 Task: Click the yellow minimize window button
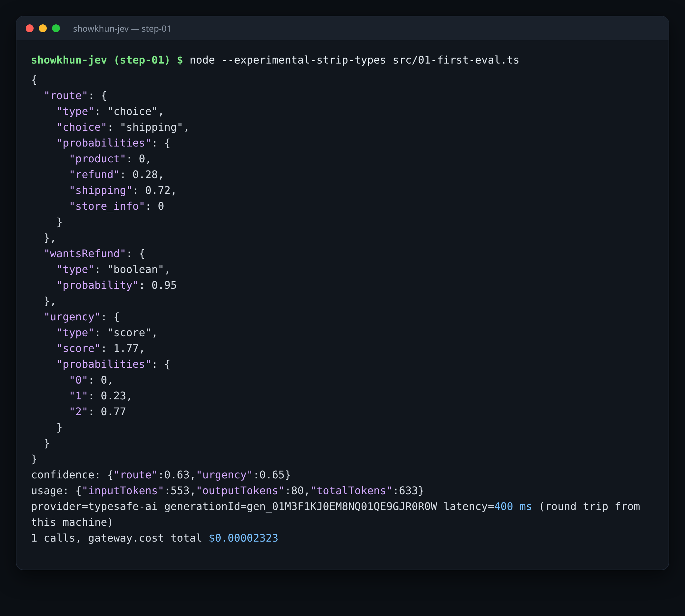pyautogui.click(x=43, y=28)
